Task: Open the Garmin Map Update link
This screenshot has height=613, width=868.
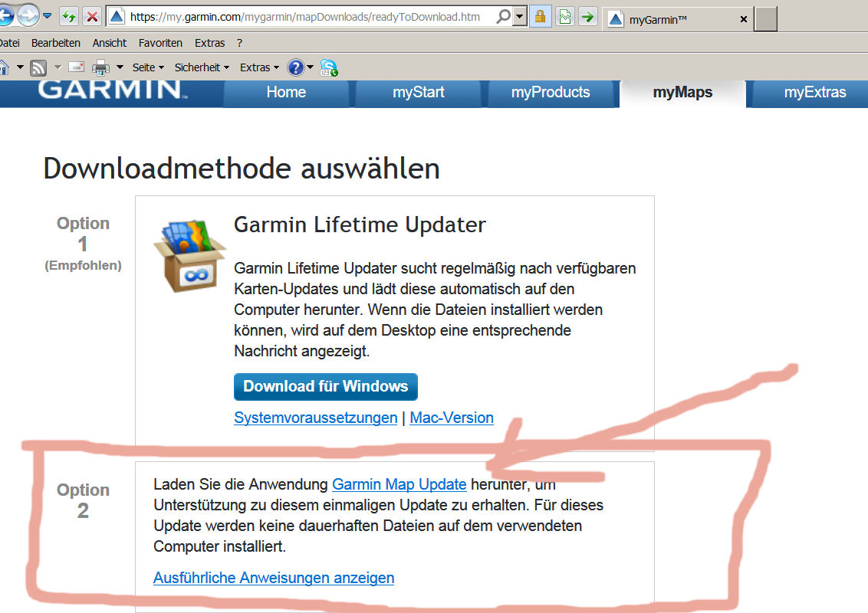Action: pyautogui.click(x=399, y=484)
